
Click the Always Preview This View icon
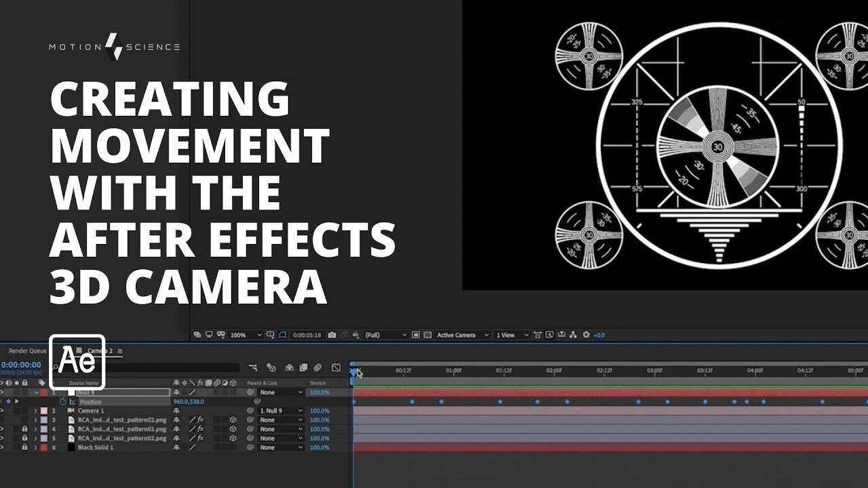(x=196, y=335)
